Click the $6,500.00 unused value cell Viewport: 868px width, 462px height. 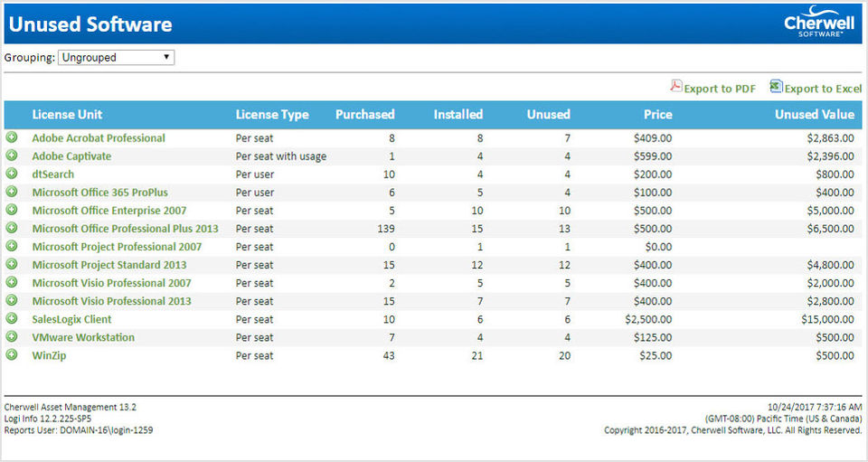(830, 229)
